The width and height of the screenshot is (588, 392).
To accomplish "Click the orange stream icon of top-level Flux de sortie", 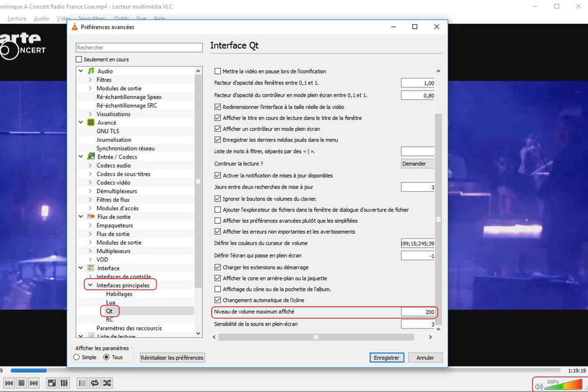I will [x=91, y=217].
